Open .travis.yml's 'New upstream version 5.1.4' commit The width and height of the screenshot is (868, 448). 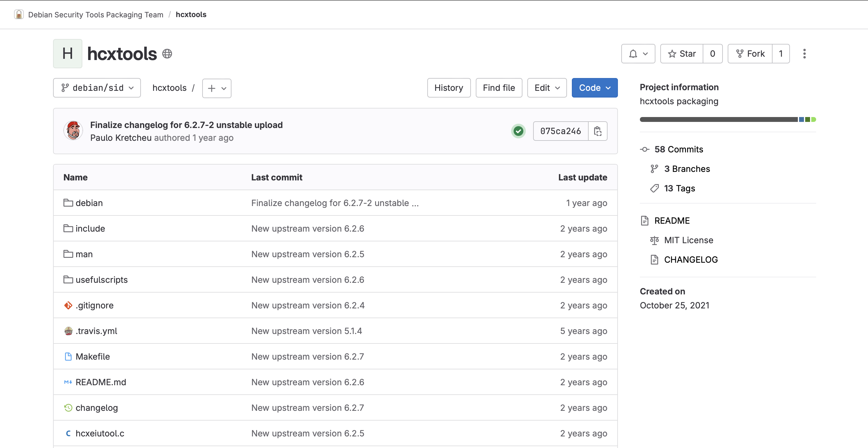pyautogui.click(x=307, y=331)
